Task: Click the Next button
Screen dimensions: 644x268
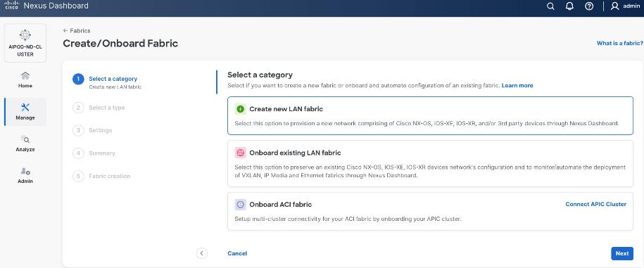Action: 621,254
